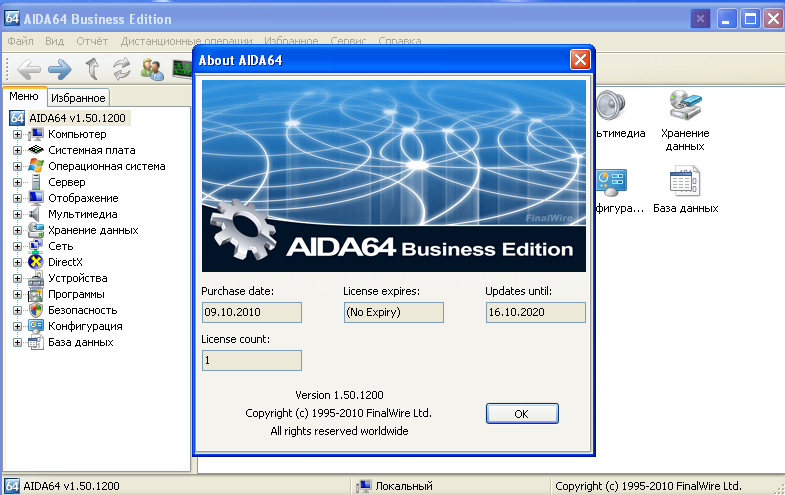Click the Purchase date field

[251, 313]
